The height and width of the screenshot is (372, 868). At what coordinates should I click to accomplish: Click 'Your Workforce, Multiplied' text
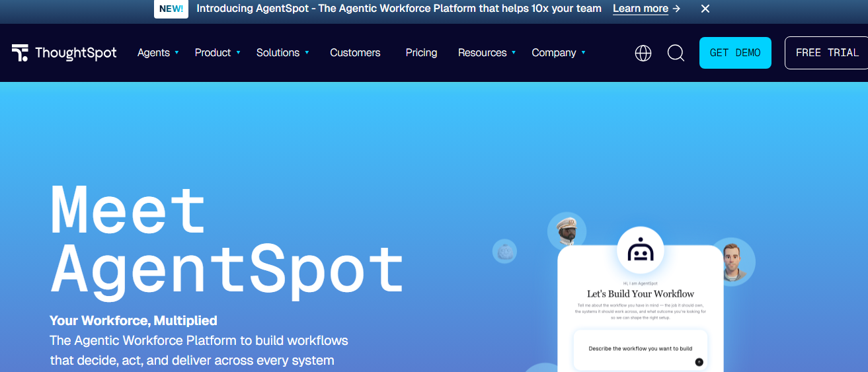134,321
